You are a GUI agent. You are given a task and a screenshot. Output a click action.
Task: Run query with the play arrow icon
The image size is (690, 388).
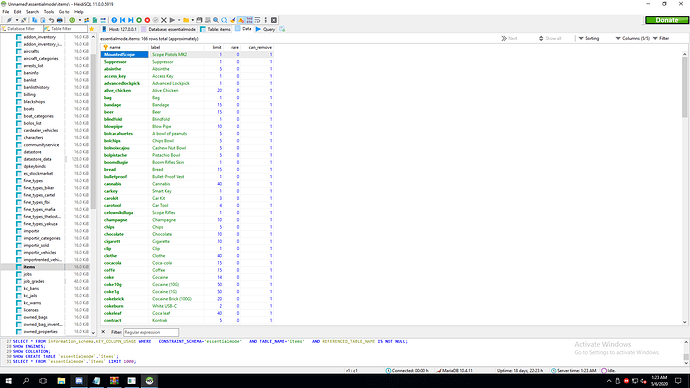[172, 20]
